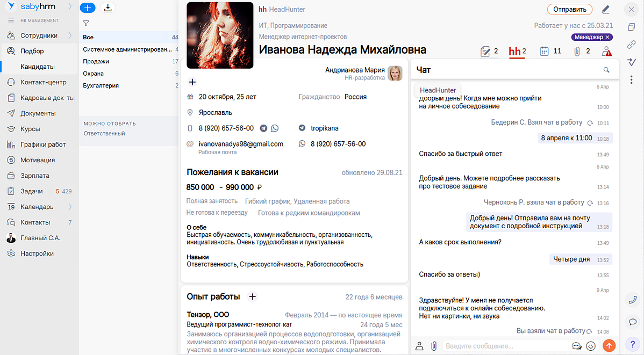
Task: Open the three-dot more options menu
Action: tap(632, 79)
